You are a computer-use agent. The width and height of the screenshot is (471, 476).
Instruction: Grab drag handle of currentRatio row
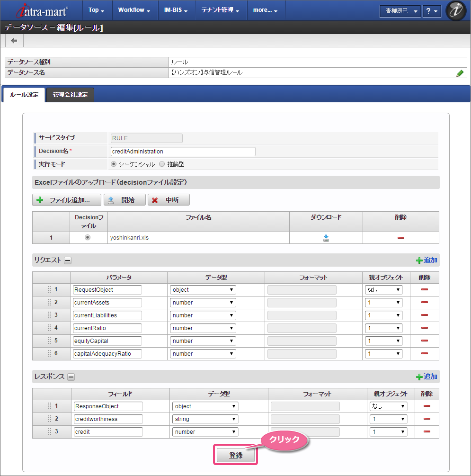49,328
